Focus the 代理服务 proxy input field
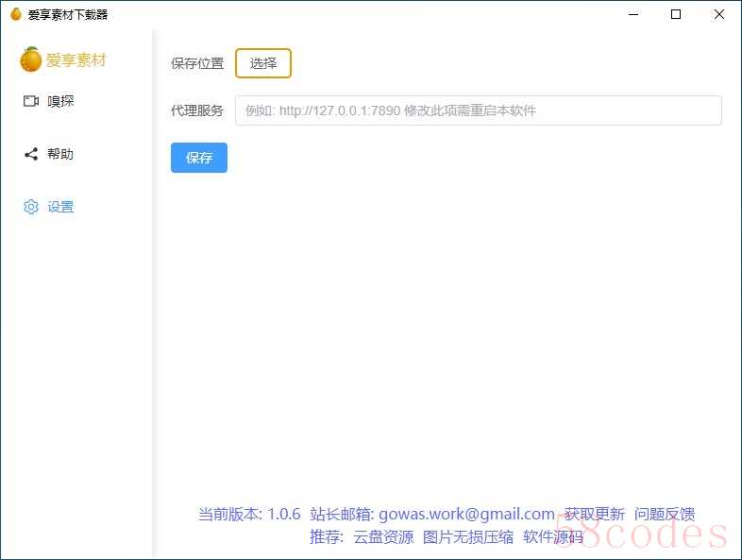The image size is (742, 560). [x=479, y=110]
